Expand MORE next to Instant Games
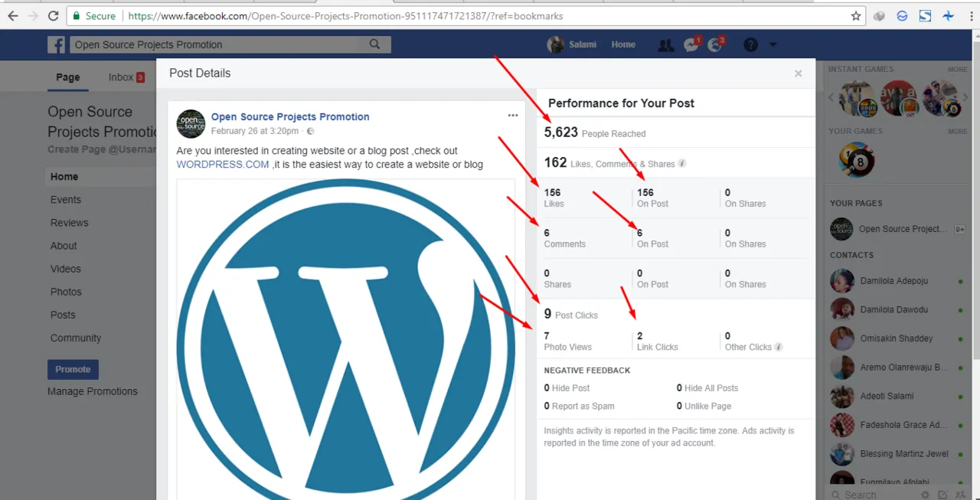 coord(958,70)
